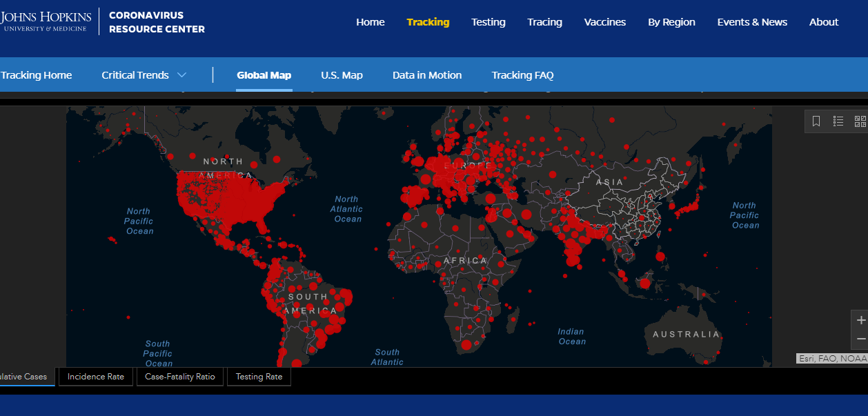Open the Testing Rate tab
Viewport: 868px width, 416px height.
pos(259,377)
